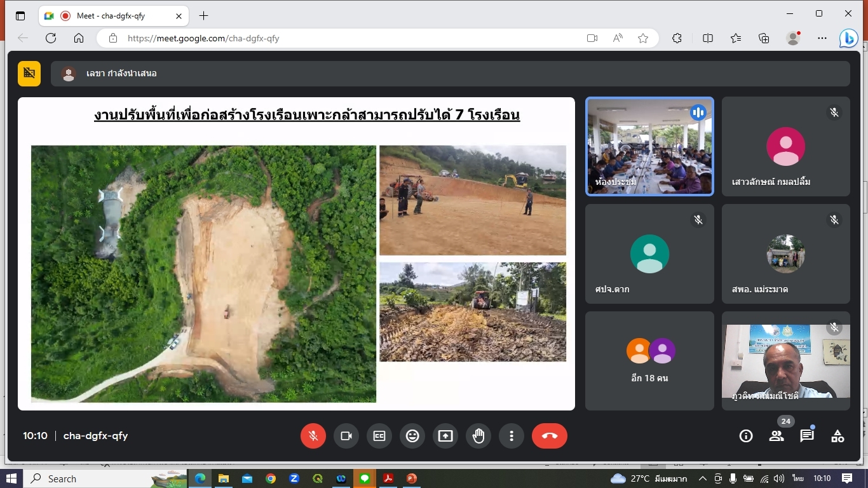Select the Meet - cha-dgfx-qfy tab
Screen dimensions: 868x488
pyautogui.click(x=113, y=16)
